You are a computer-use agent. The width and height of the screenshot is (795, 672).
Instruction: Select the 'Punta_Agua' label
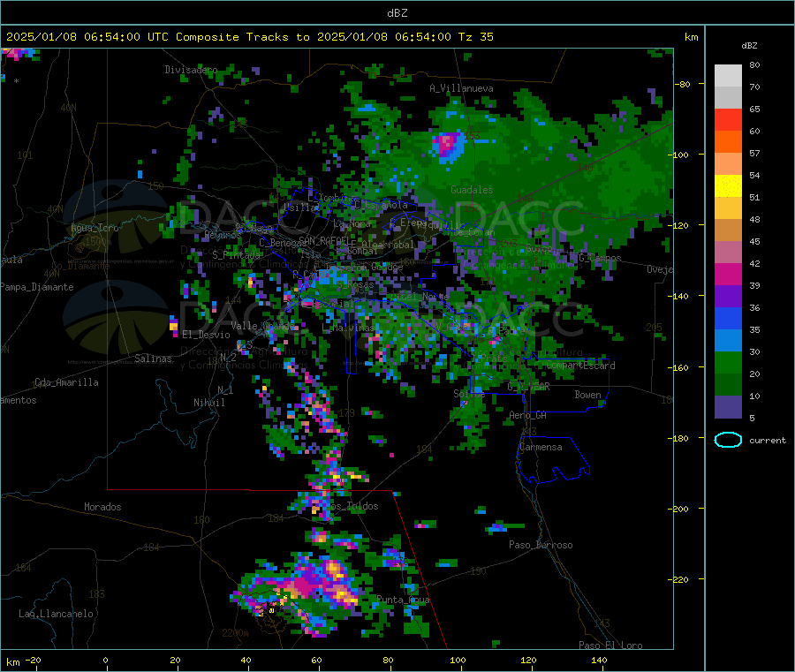click(403, 600)
